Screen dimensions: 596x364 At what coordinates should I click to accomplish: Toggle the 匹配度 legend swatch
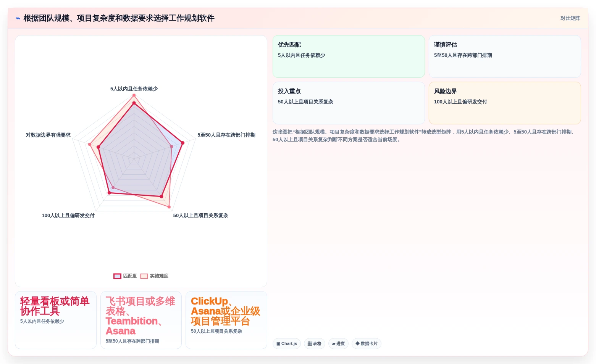tap(118, 276)
